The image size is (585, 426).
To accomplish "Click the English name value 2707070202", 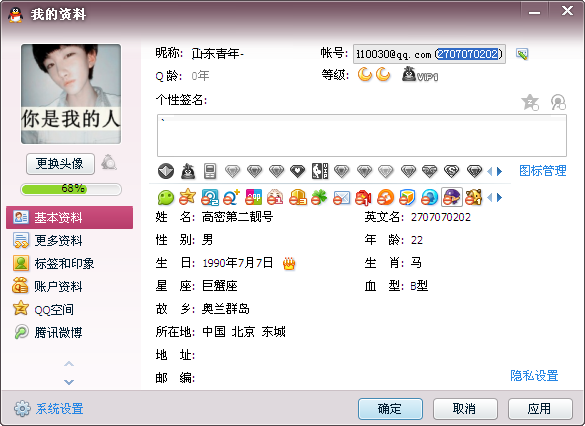I will [x=441, y=217].
